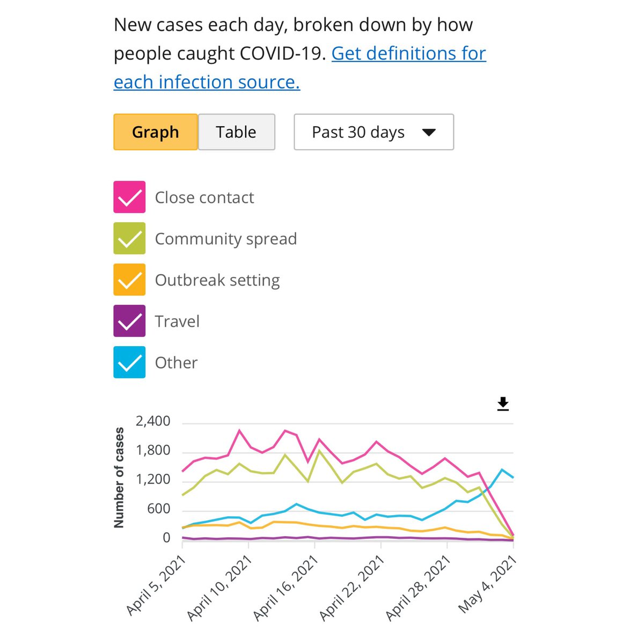Click the May 4, 2021 axis label

[487, 584]
